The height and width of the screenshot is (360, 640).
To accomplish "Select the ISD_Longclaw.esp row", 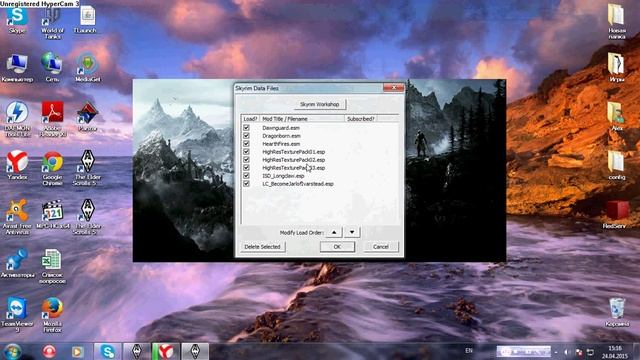I will (283, 176).
